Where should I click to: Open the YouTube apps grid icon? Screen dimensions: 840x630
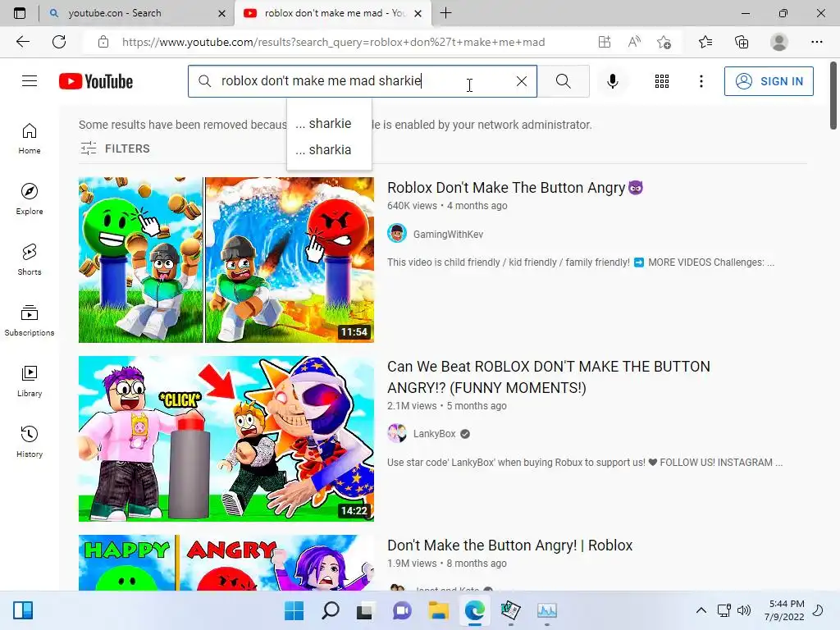tap(662, 81)
